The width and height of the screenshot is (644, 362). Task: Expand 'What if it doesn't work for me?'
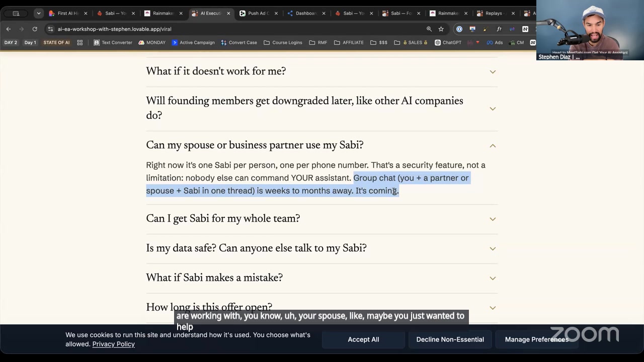click(322, 71)
